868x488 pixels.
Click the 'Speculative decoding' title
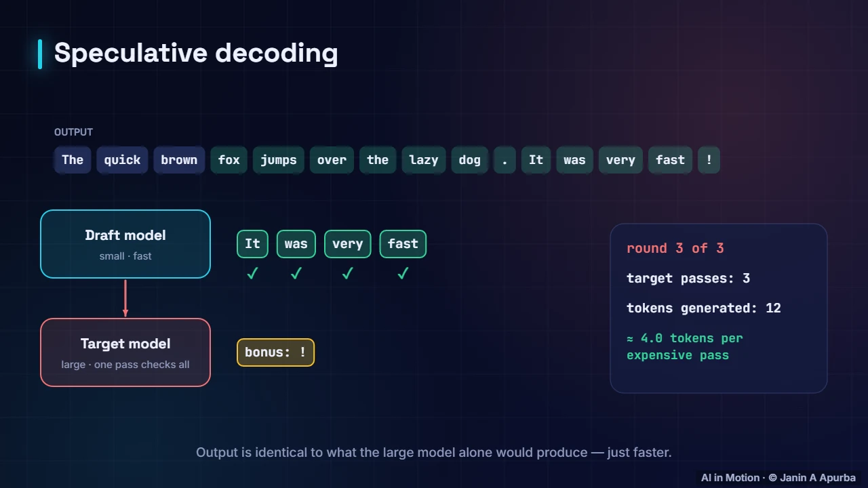click(x=196, y=53)
